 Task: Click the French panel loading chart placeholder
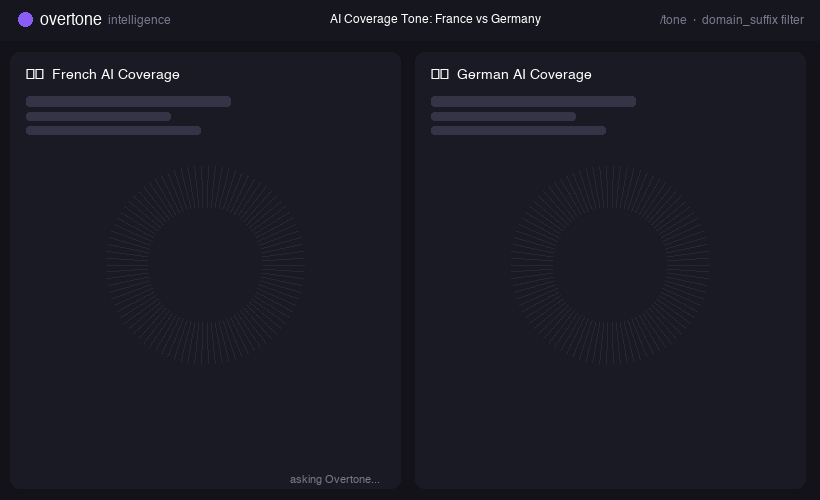click(x=205, y=265)
